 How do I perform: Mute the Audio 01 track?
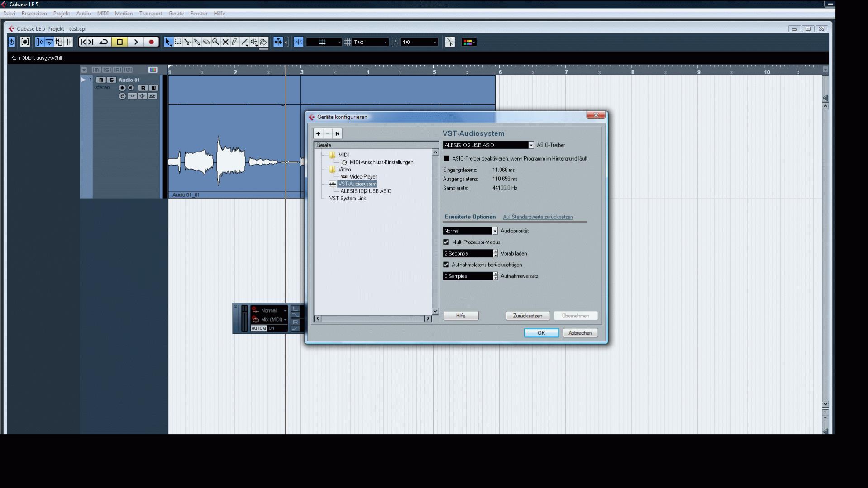coord(101,80)
